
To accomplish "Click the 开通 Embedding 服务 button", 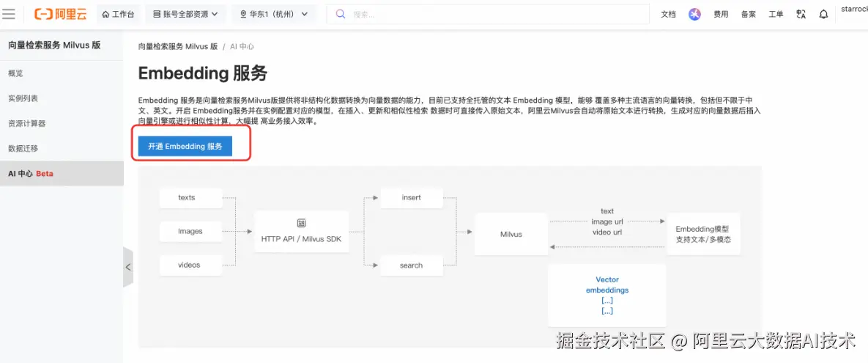I will (185, 147).
